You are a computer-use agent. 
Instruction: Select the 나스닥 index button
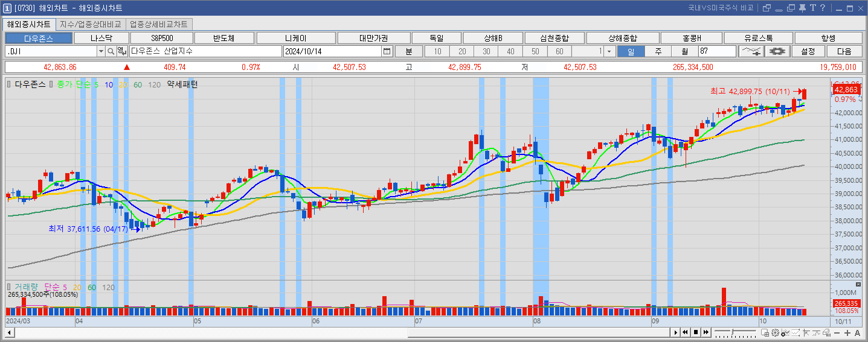tap(101, 38)
